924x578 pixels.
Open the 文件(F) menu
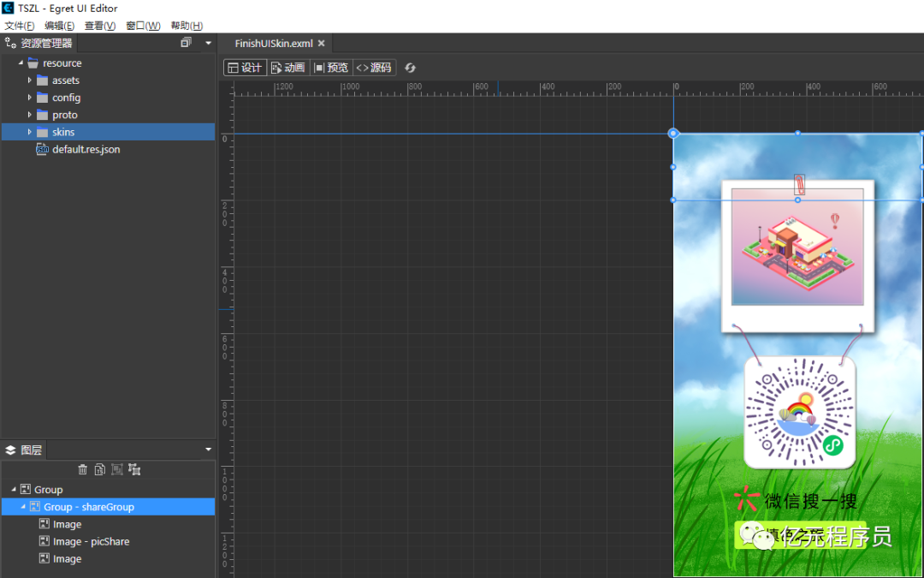point(20,26)
